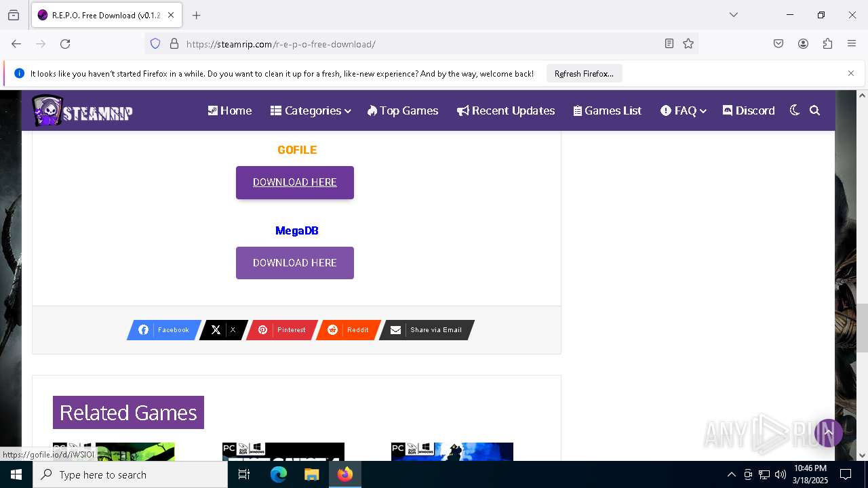Open the volume speaker tray icon
The height and width of the screenshot is (488, 868).
click(781, 474)
